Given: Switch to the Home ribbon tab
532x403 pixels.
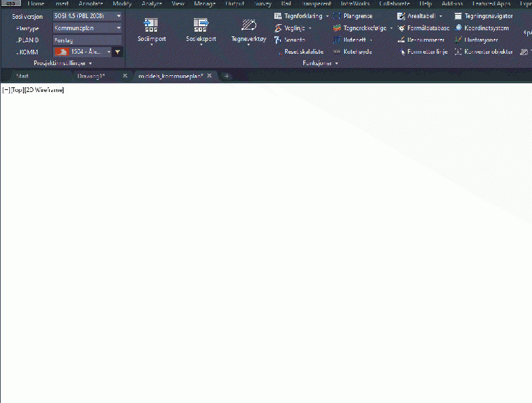Looking at the screenshot, I should (36, 3).
